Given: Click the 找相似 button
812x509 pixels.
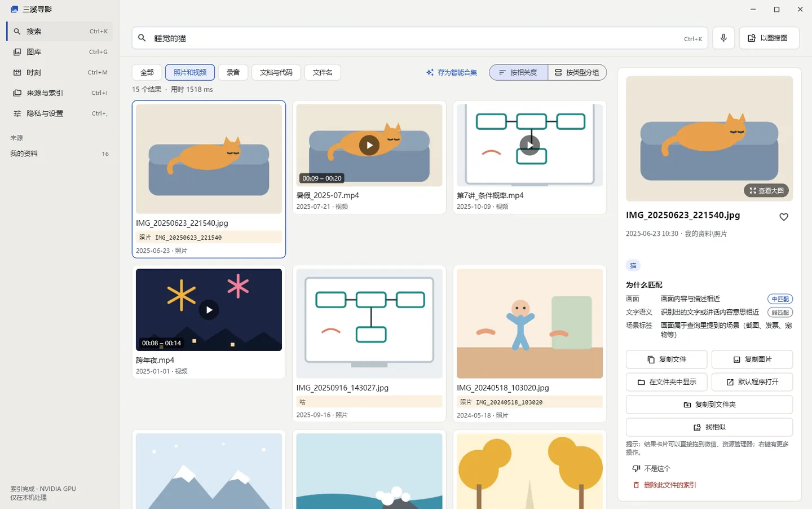Looking at the screenshot, I should tap(709, 427).
